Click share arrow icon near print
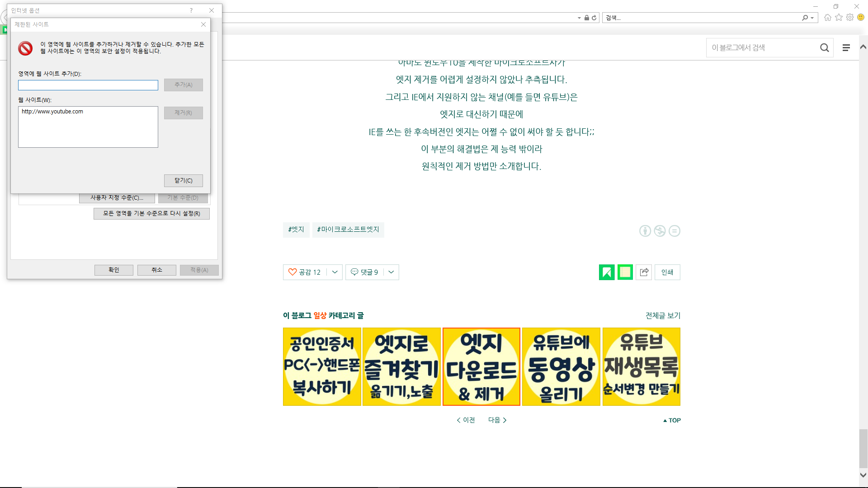This screenshot has width=868, height=488. click(x=644, y=272)
